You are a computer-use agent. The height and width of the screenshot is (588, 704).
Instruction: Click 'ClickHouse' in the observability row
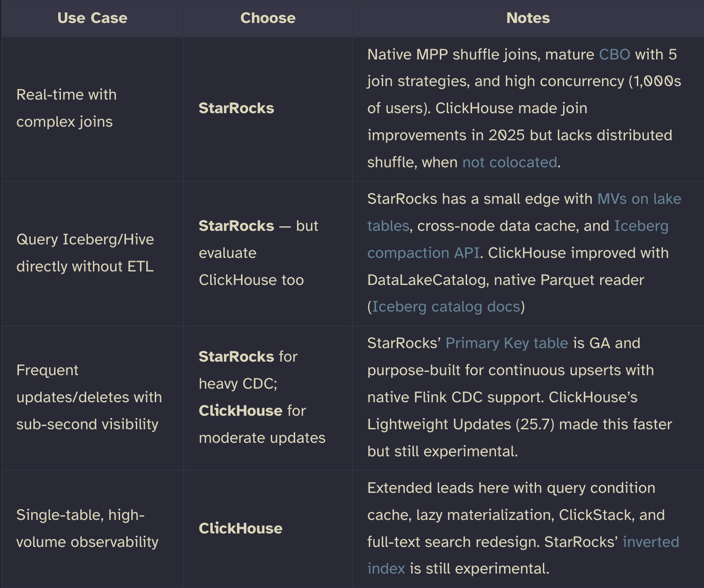coord(241,528)
